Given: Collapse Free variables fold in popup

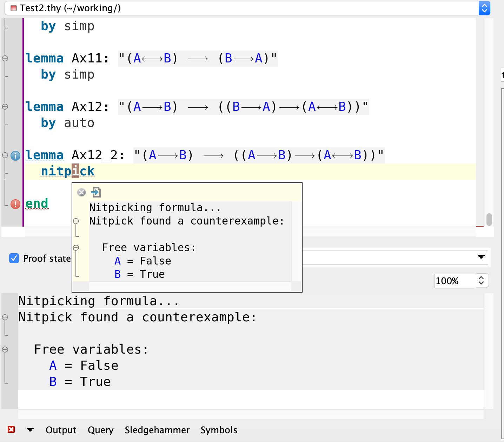Looking at the screenshot, I should tap(76, 248).
